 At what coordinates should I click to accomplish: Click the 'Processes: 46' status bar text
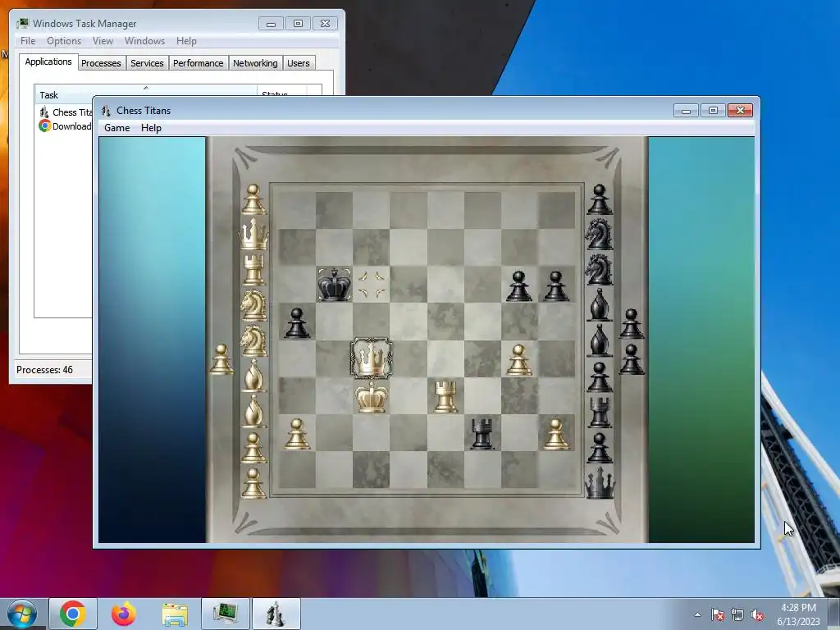coord(44,370)
